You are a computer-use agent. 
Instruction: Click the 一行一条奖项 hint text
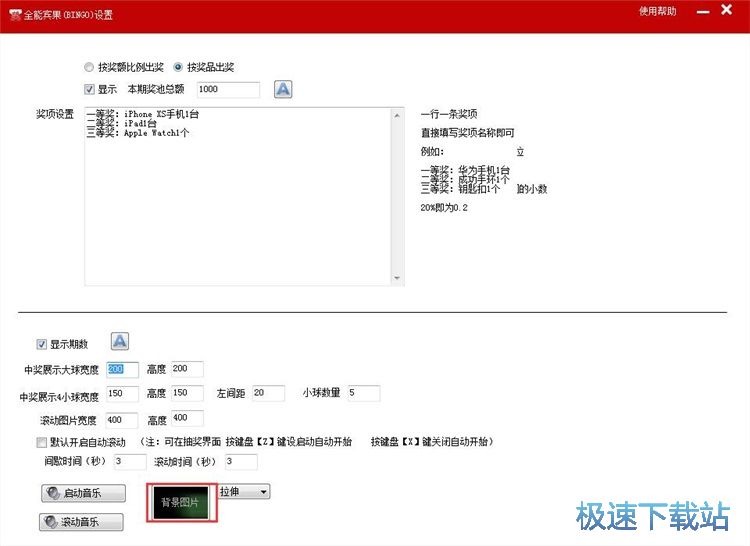[449, 114]
